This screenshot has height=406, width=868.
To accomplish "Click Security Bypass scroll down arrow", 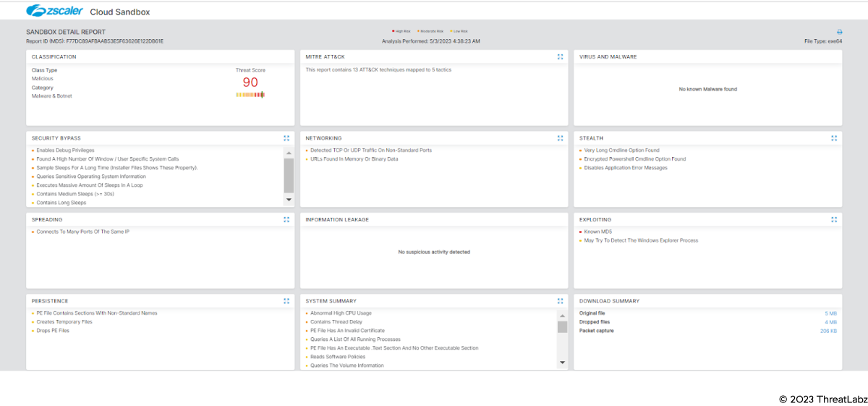I will (289, 199).
